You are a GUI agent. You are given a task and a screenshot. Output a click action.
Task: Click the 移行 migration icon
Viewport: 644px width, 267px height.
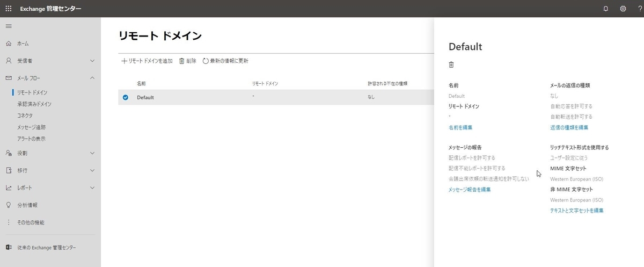point(9,170)
